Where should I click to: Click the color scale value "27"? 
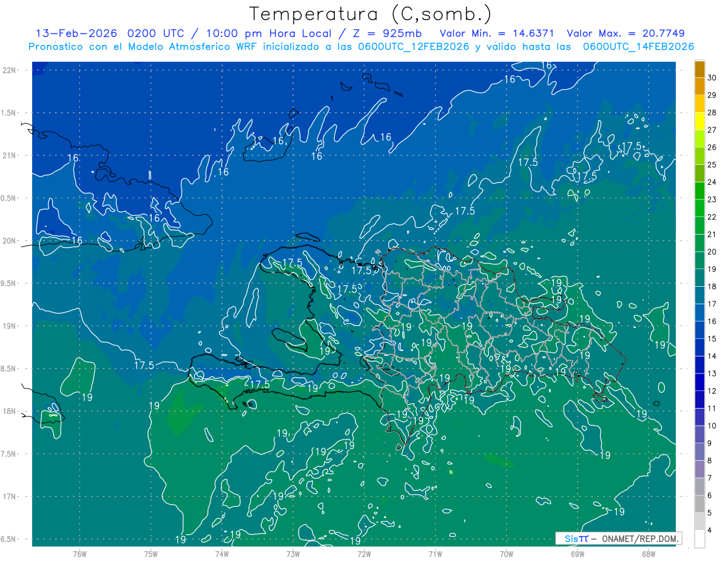(x=712, y=130)
